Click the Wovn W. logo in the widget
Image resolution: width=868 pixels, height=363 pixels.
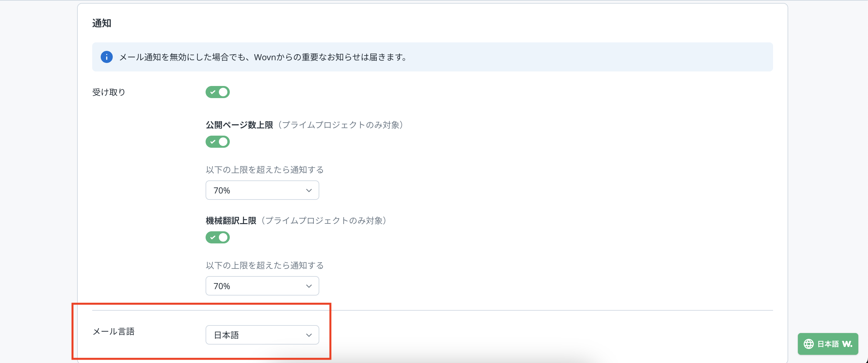[x=847, y=344]
